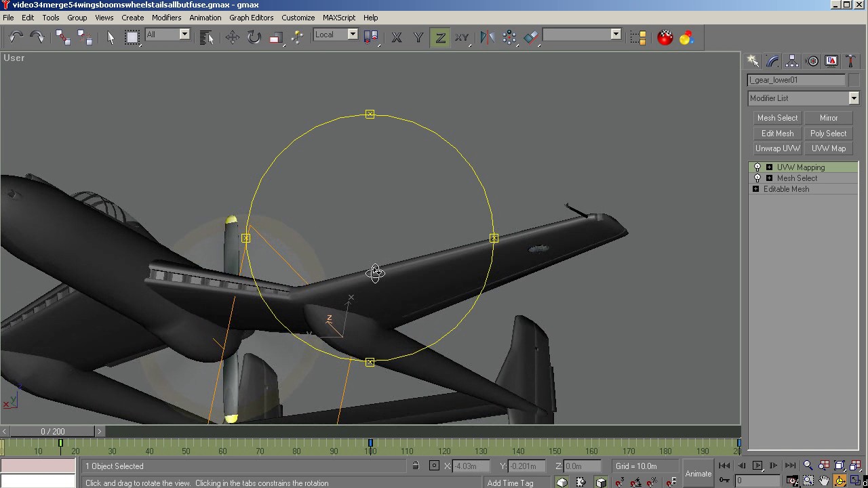Choose the Select Object arrow tool

[111, 37]
